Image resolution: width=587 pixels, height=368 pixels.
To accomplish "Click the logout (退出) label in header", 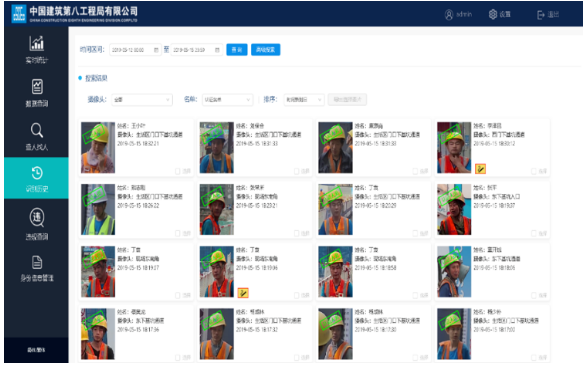I will [x=553, y=15].
